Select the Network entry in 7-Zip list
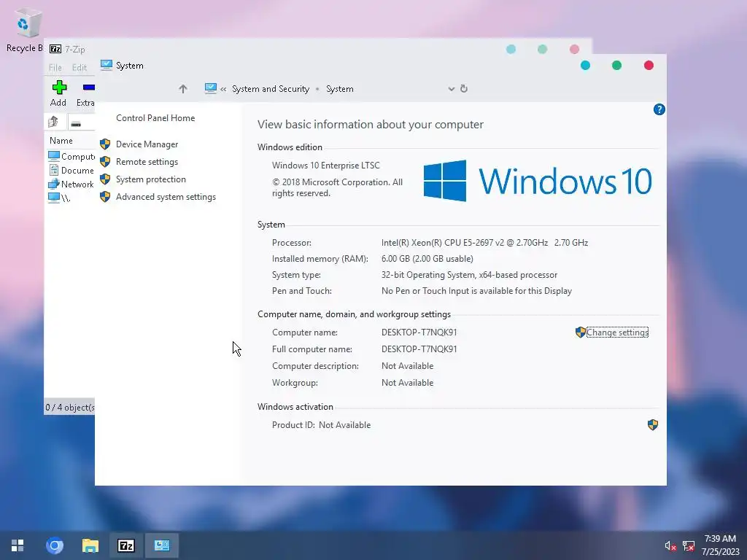The height and width of the screenshot is (560, 747). pyautogui.click(x=71, y=184)
